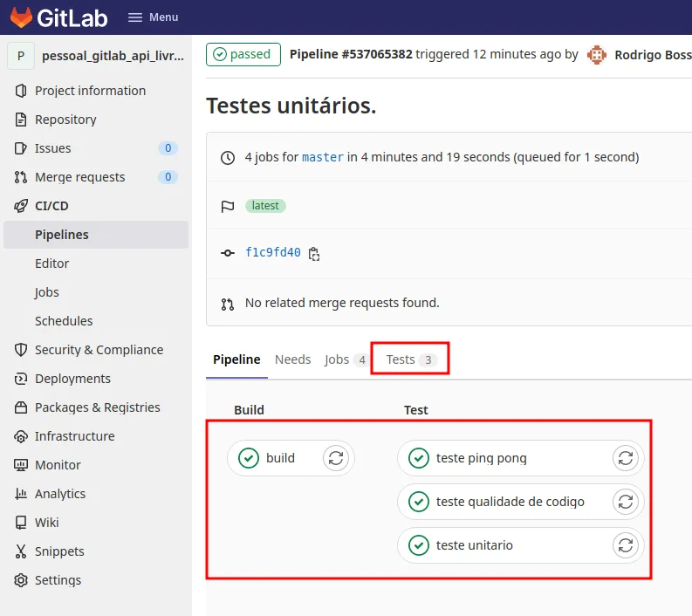This screenshot has height=616, width=692.
Task: Click Rodrigo Boss user avatar
Action: point(597,55)
